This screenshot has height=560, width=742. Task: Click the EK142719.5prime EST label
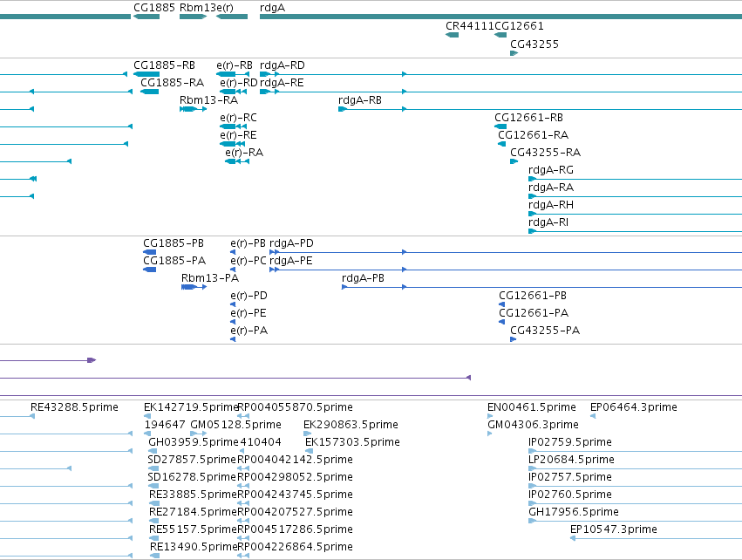(190, 407)
